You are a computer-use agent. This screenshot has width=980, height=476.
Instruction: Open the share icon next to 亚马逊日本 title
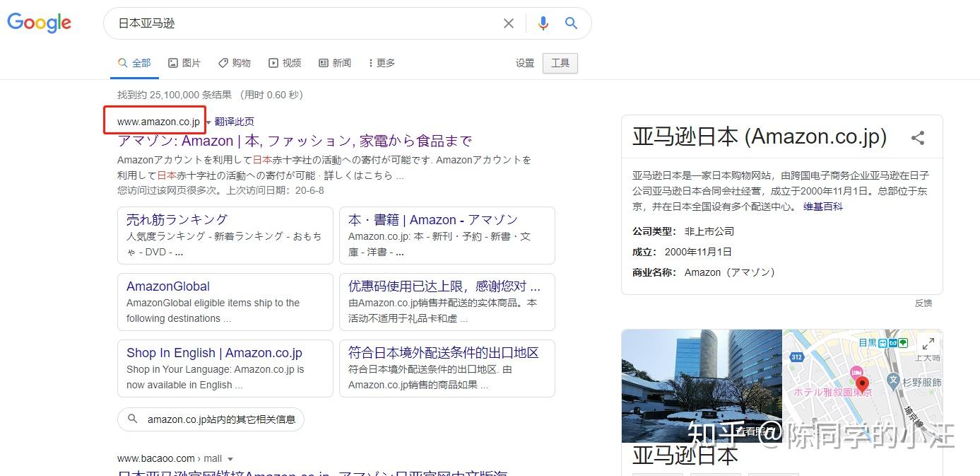[x=918, y=139]
